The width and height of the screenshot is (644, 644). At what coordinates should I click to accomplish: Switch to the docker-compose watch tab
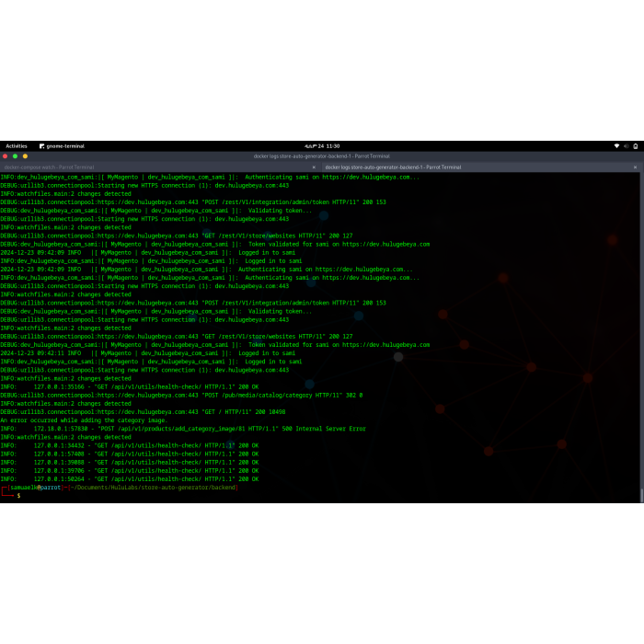click(x=55, y=167)
